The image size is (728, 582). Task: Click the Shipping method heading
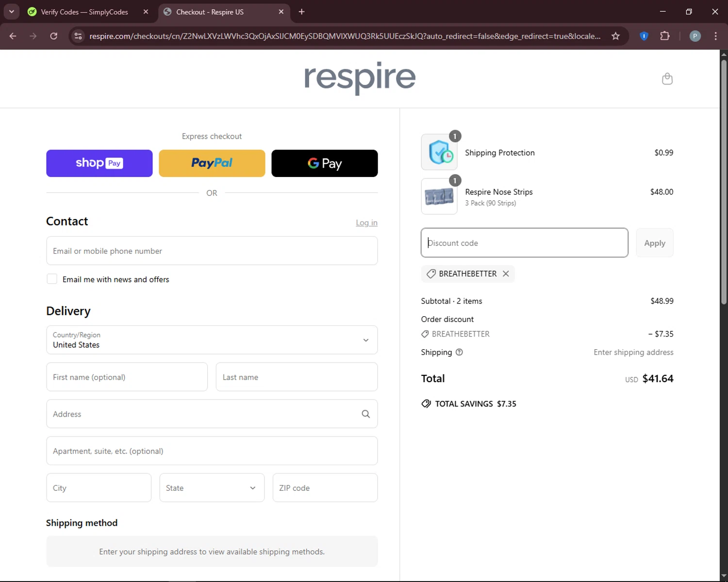pyautogui.click(x=82, y=523)
